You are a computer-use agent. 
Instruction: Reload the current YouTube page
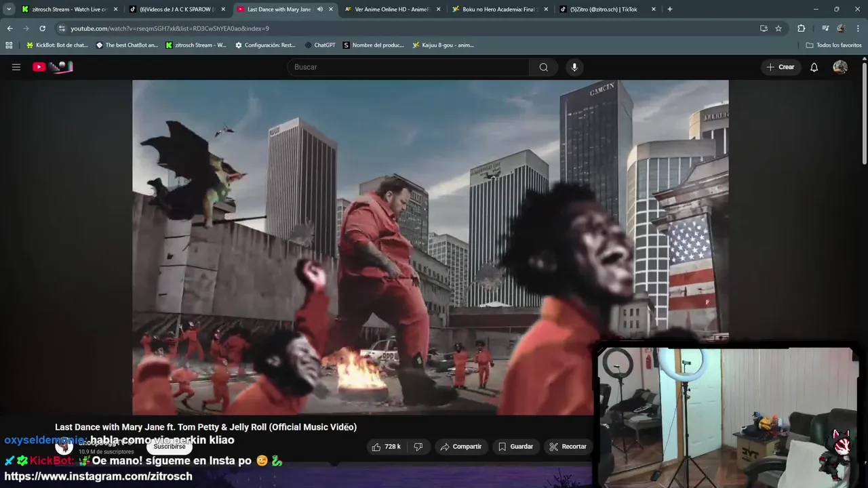pos(42,28)
